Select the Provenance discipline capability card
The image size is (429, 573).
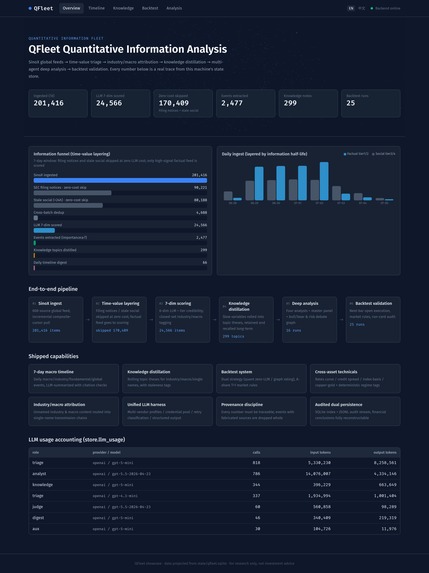[x=261, y=411]
